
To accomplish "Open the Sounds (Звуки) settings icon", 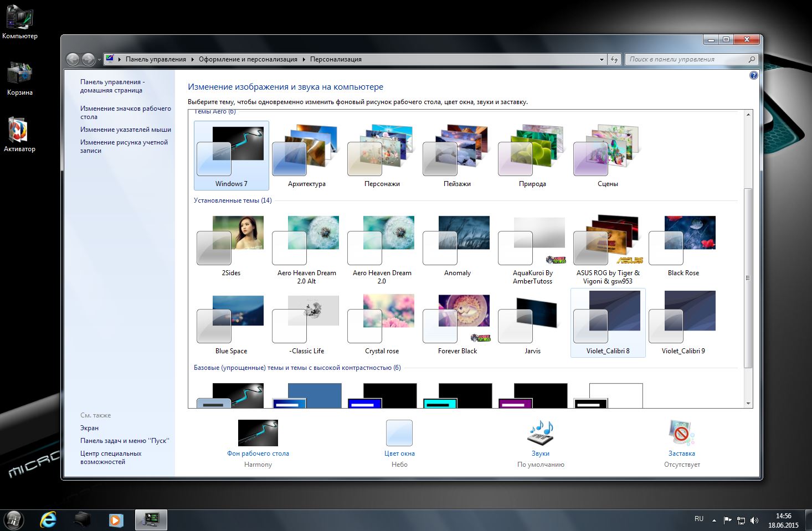I will point(540,433).
